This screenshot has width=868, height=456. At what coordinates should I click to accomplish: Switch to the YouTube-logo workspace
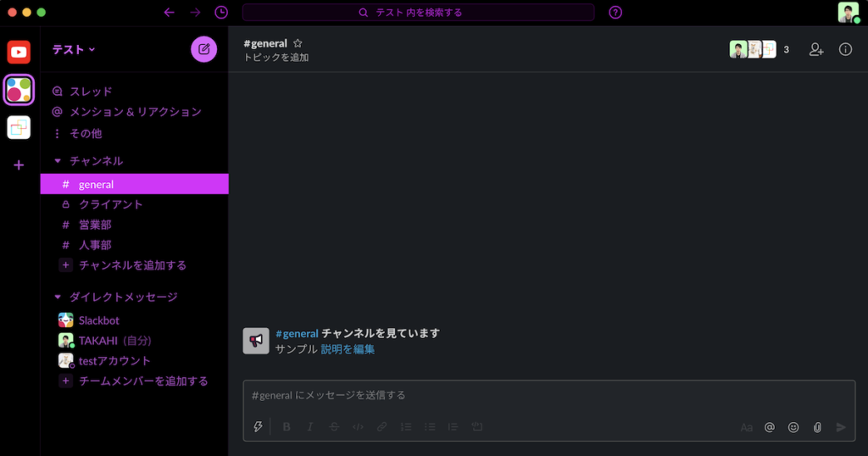19,52
